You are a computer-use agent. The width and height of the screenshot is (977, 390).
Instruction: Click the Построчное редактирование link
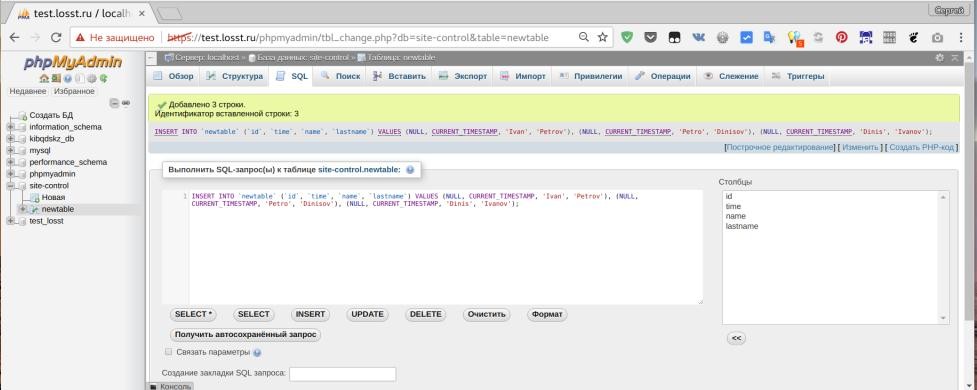tap(779, 148)
